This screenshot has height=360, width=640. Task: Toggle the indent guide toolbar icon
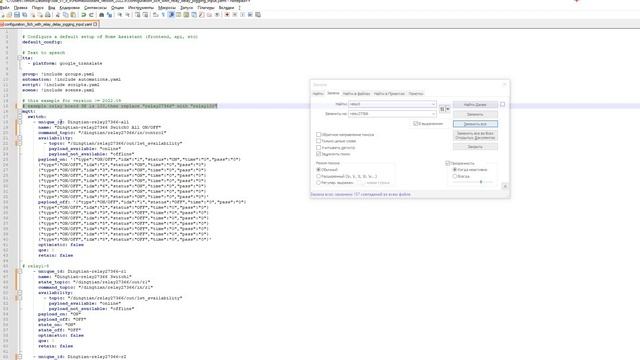(171, 15)
